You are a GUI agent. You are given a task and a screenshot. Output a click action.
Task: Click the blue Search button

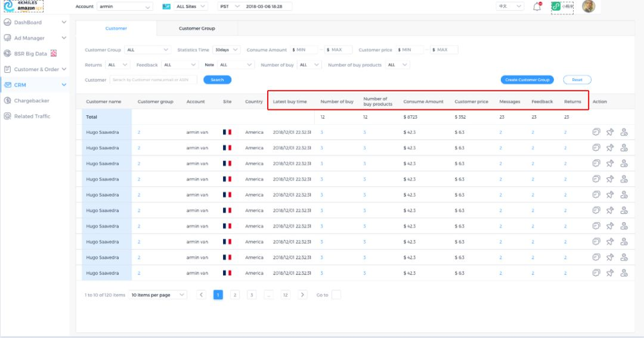click(217, 79)
